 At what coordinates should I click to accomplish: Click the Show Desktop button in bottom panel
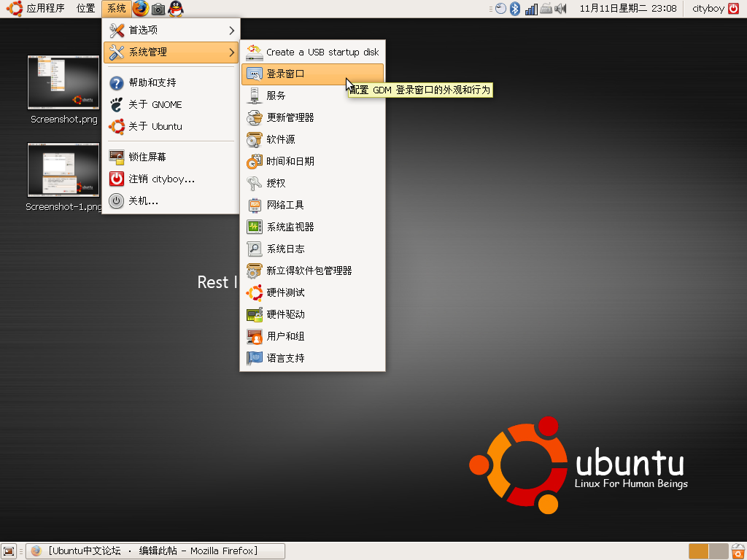(9, 551)
